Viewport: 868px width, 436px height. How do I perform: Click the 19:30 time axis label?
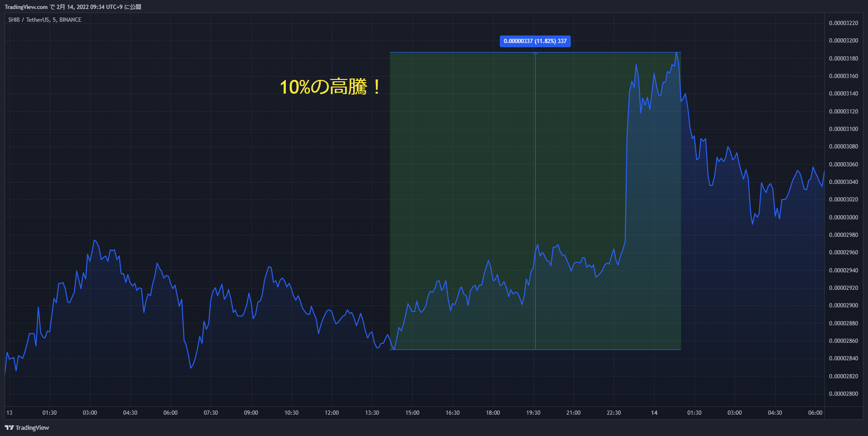533,413
